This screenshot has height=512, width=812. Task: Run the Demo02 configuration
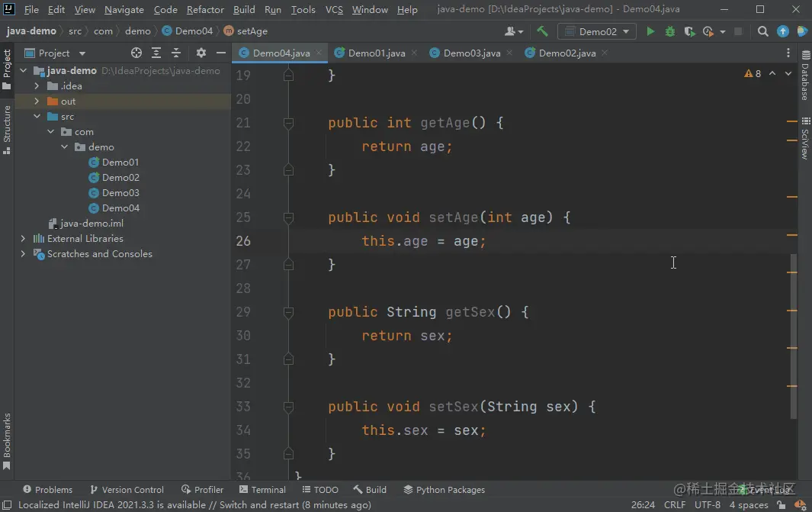point(650,31)
